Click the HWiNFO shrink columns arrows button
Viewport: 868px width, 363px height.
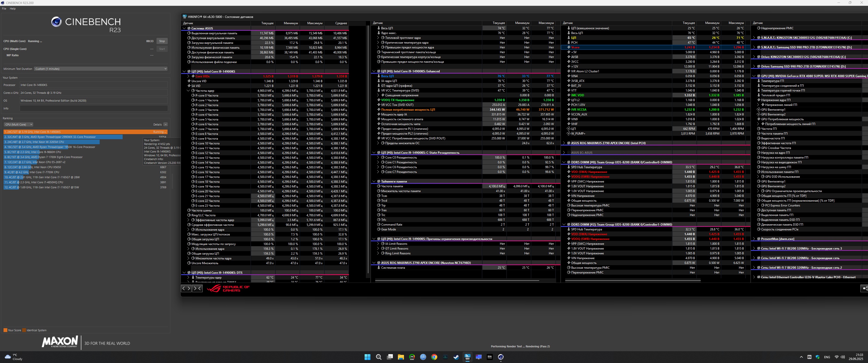(197, 288)
